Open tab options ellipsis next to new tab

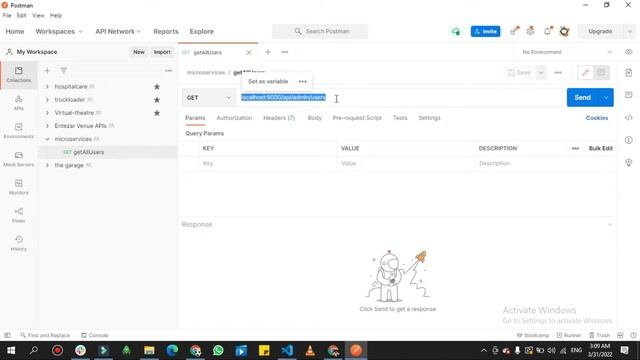284,52
